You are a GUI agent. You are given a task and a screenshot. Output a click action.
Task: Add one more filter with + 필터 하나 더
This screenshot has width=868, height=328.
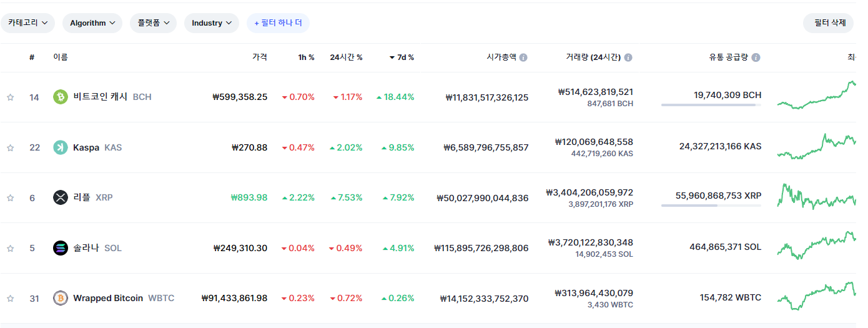point(279,23)
